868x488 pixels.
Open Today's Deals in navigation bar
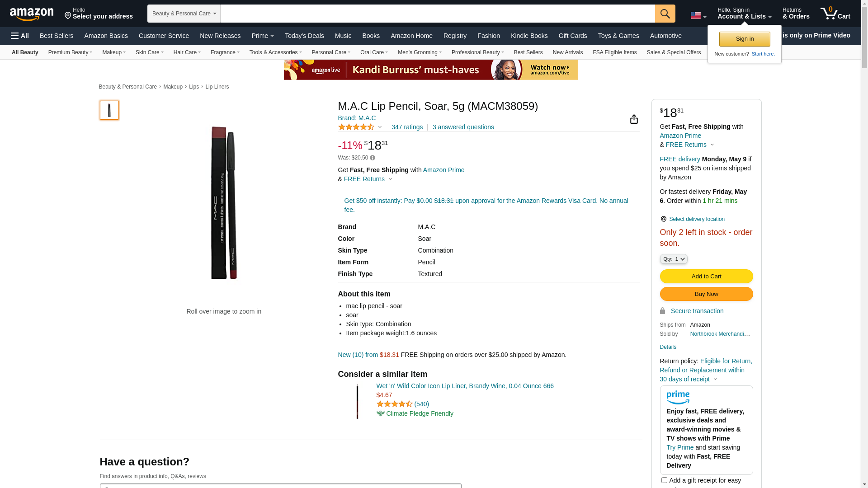click(x=304, y=36)
